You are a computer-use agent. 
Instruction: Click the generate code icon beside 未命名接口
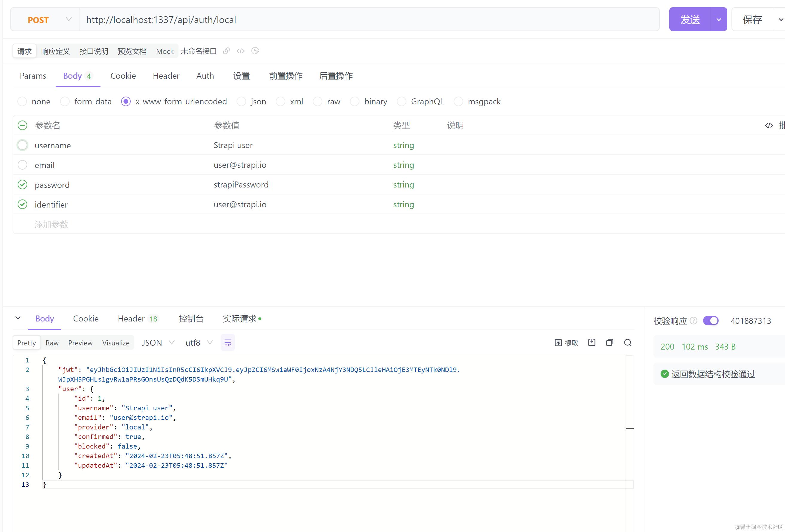coord(240,51)
